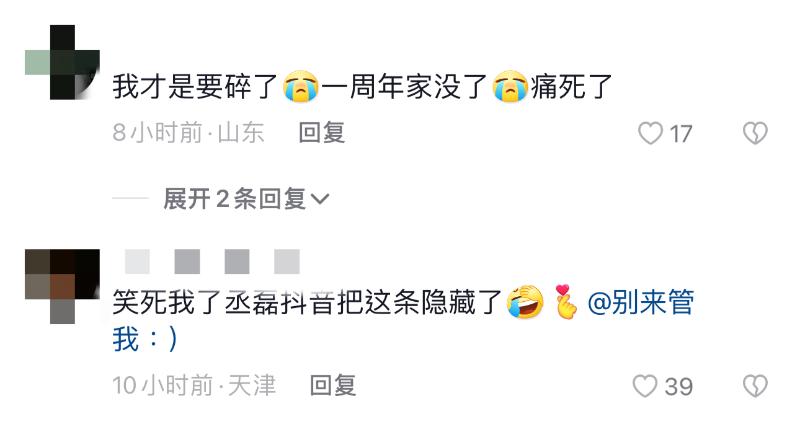The width and height of the screenshot is (800, 427).
Task: Tap the 8小时前·山东 timestamp
Action: pyautogui.click(x=188, y=133)
